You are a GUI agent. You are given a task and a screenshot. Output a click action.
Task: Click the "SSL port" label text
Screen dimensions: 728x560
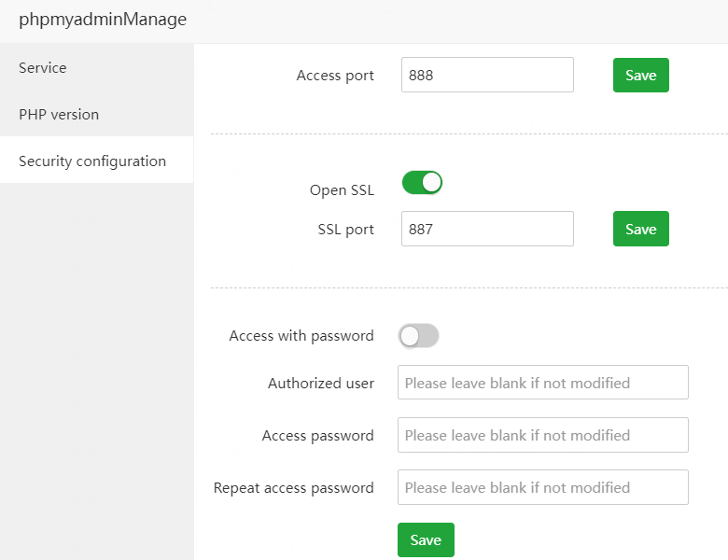[345, 230]
